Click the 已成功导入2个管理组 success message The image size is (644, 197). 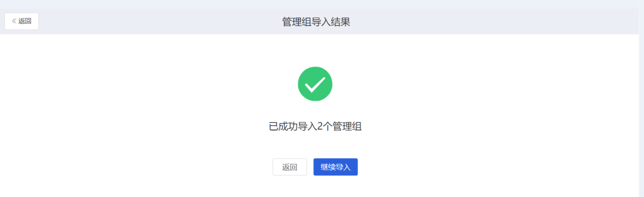coord(315,126)
